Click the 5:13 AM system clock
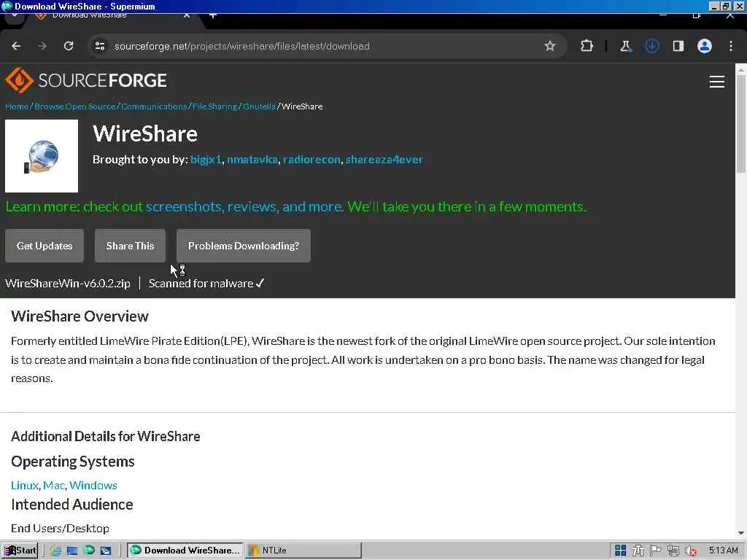Image resolution: width=747 pixels, height=560 pixels. pyautogui.click(x=723, y=551)
